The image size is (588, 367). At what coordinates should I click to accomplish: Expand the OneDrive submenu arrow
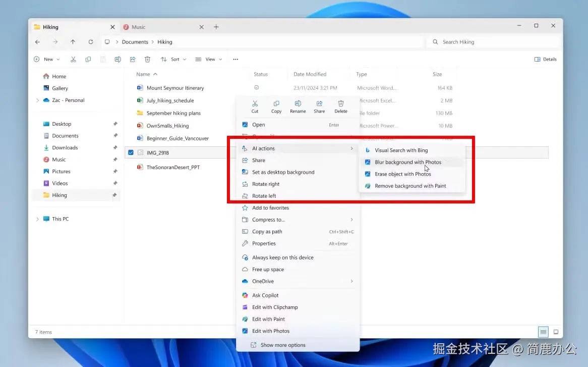pyautogui.click(x=352, y=282)
